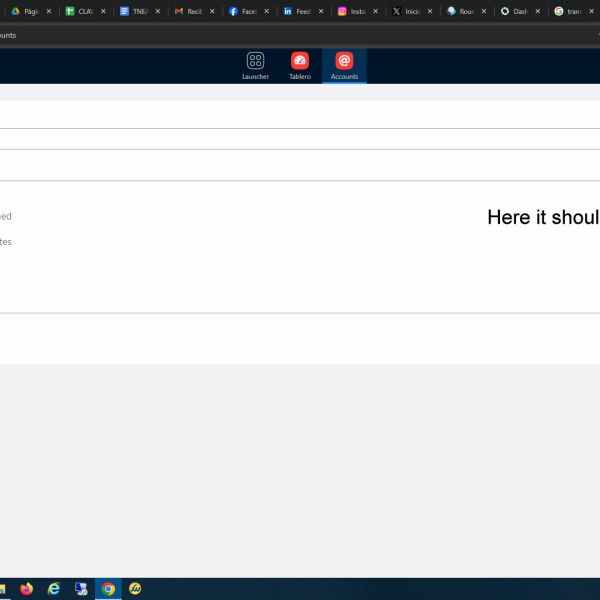This screenshot has height=600, width=600.
Task: Switch to the green spreadsheet CLAV tab
Action: click(79, 11)
